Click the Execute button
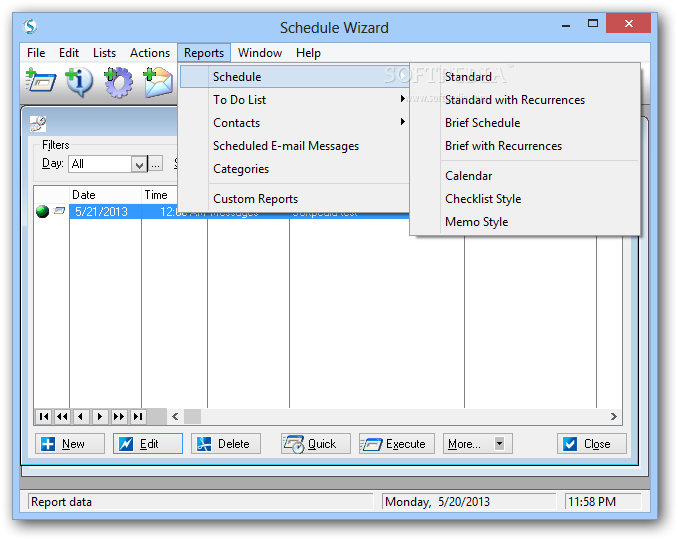The image size is (678, 540). [x=397, y=444]
